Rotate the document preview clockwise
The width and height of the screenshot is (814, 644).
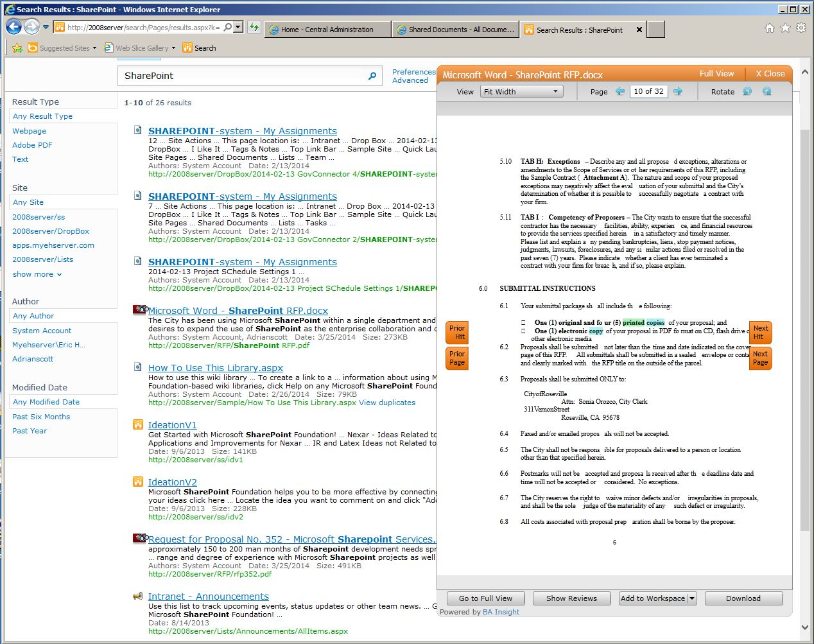(766, 91)
